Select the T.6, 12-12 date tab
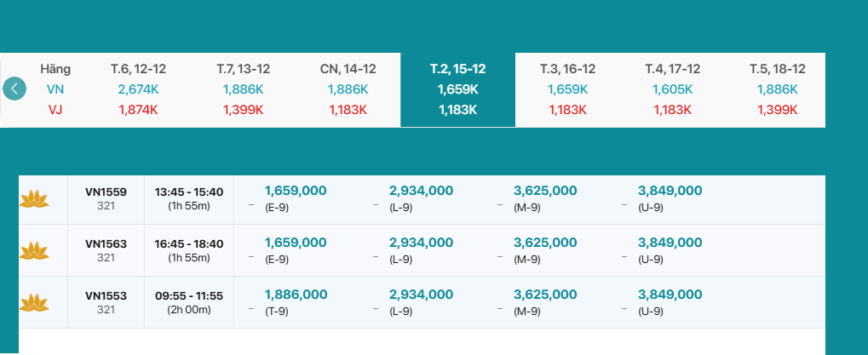The image size is (868, 355). click(138, 89)
